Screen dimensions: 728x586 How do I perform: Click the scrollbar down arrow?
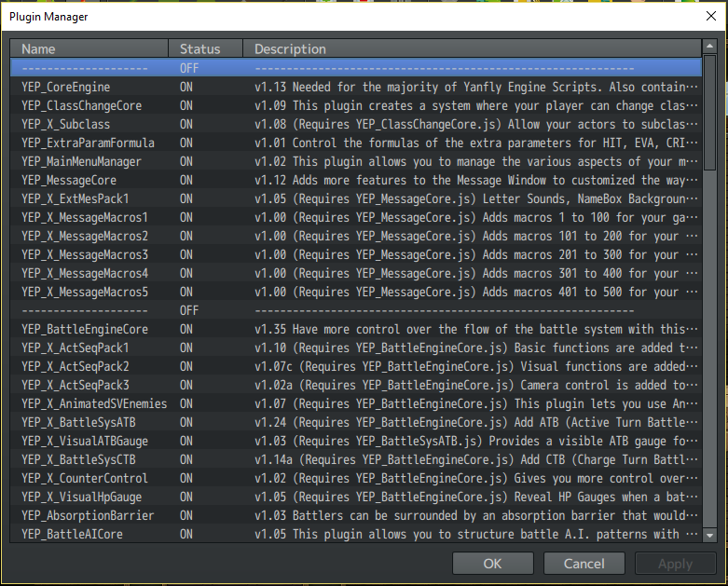[709, 535]
